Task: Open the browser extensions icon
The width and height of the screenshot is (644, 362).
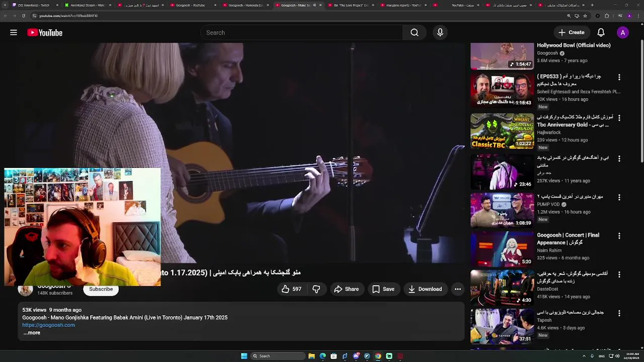Action: point(607,16)
